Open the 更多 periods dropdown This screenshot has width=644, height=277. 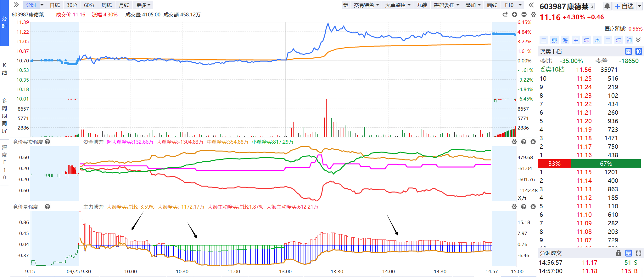tap(144, 5)
